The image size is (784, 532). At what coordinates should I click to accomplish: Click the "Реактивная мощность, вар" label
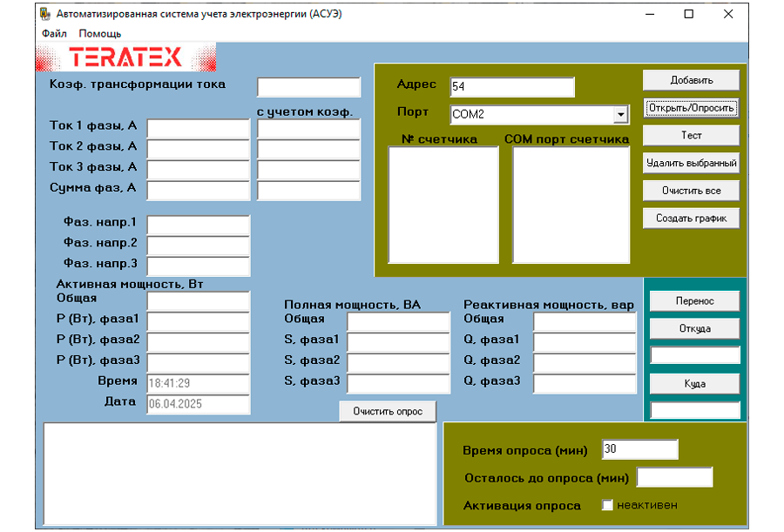(549, 305)
